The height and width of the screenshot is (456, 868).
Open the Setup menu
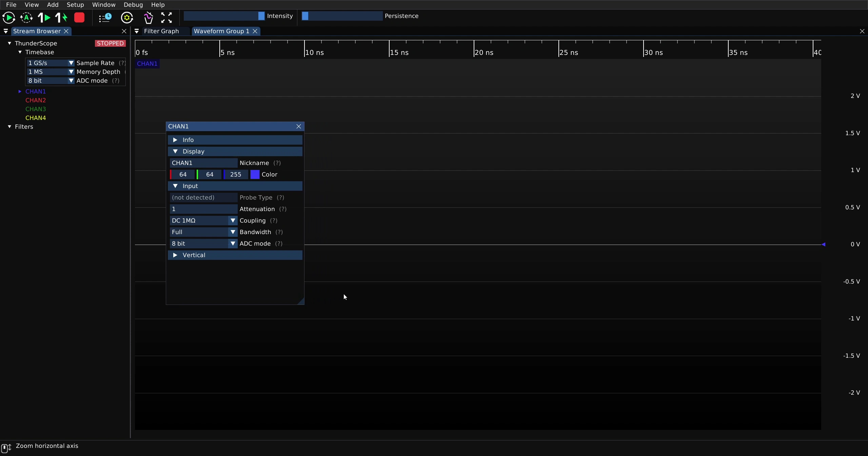[75, 5]
